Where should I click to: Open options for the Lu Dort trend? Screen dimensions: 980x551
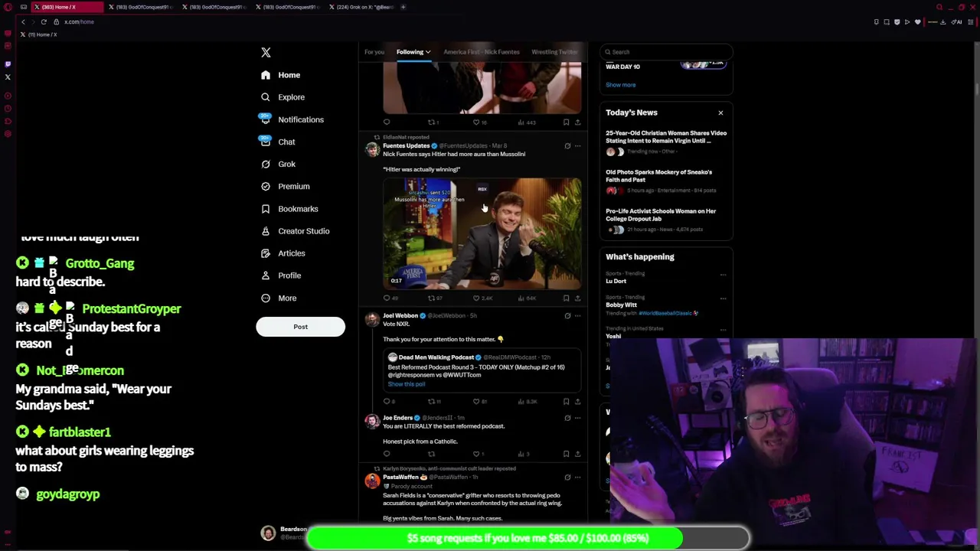point(723,275)
